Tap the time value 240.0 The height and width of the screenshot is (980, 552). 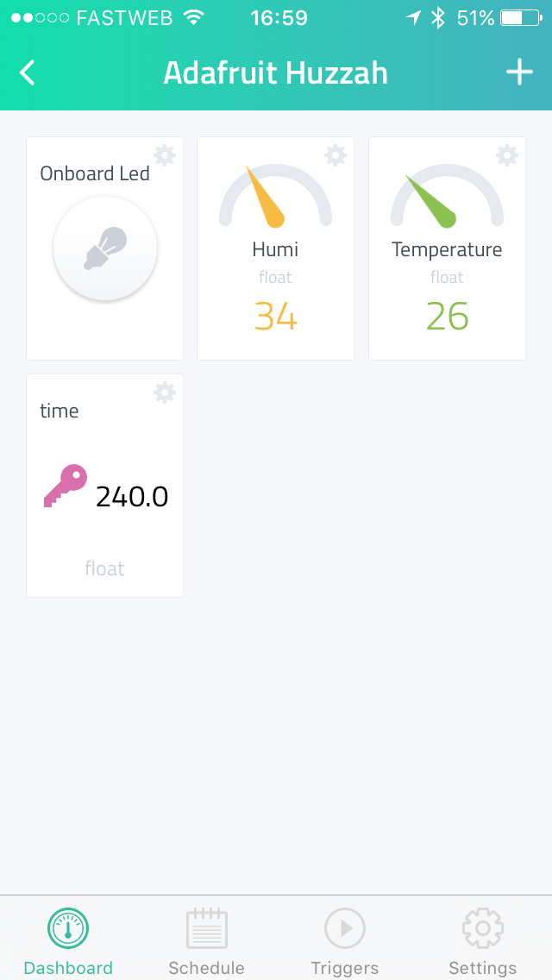132,497
